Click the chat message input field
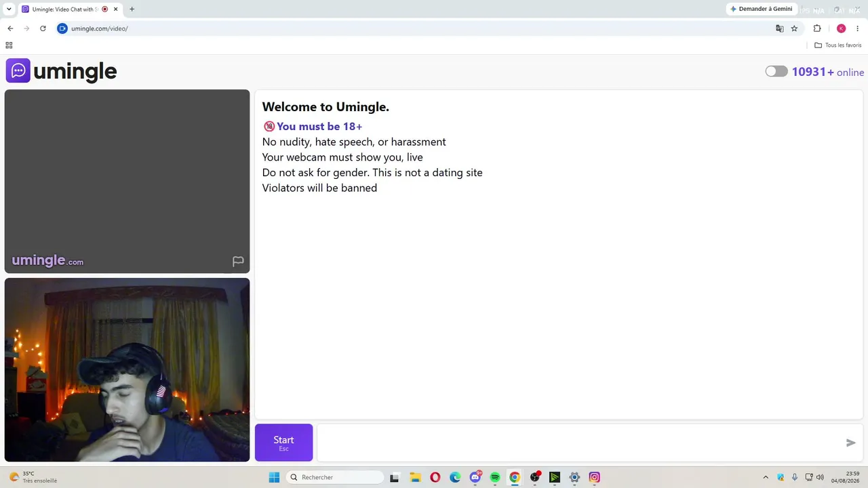Image resolution: width=868 pixels, height=488 pixels. [580, 443]
